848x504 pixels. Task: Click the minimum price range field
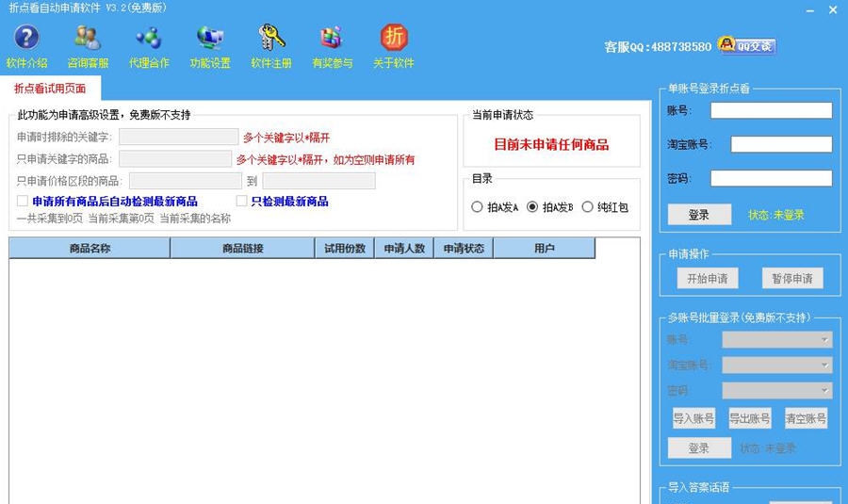(185, 181)
